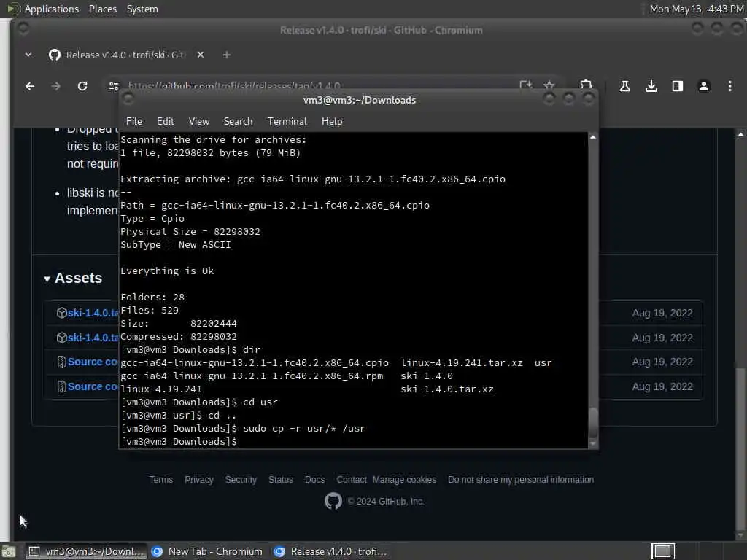The width and height of the screenshot is (747, 560).
Task: Reload the GitHub release page
Action: click(x=82, y=86)
